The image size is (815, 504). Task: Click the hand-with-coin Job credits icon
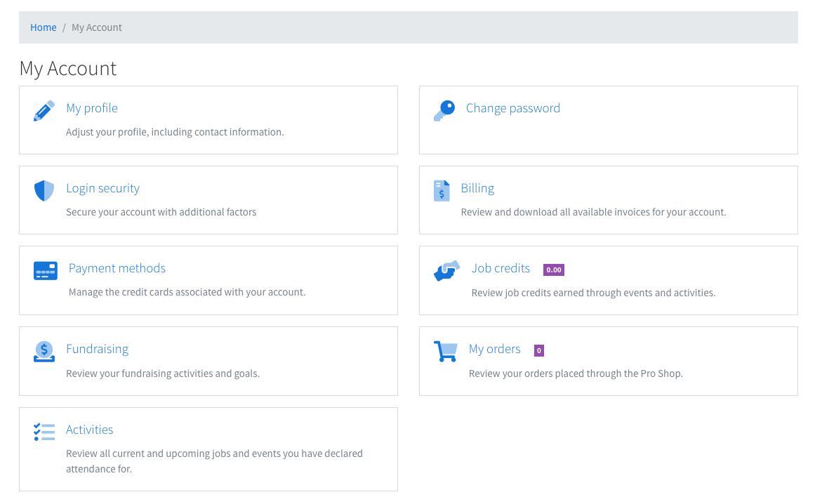pyautogui.click(x=446, y=271)
